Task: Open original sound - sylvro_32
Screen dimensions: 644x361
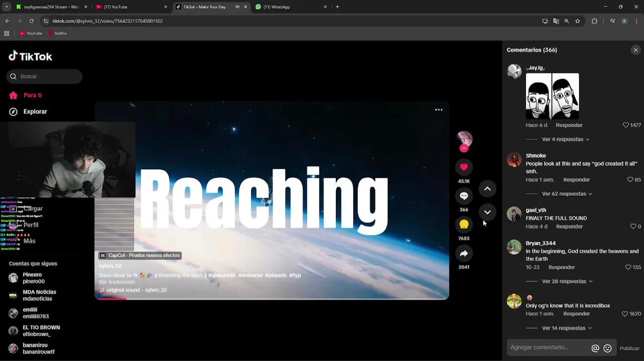Action: (133, 290)
